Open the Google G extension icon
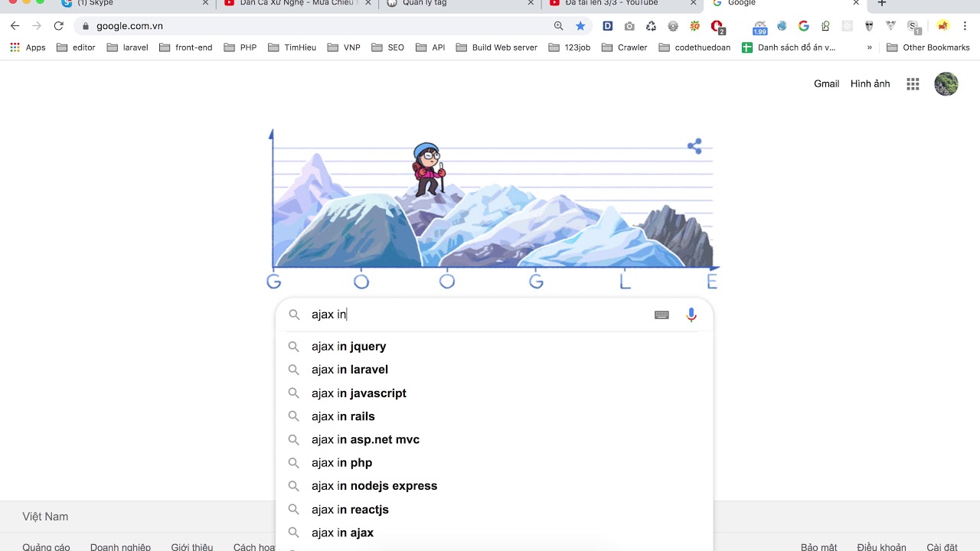Image resolution: width=980 pixels, height=551 pixels. 803,26
